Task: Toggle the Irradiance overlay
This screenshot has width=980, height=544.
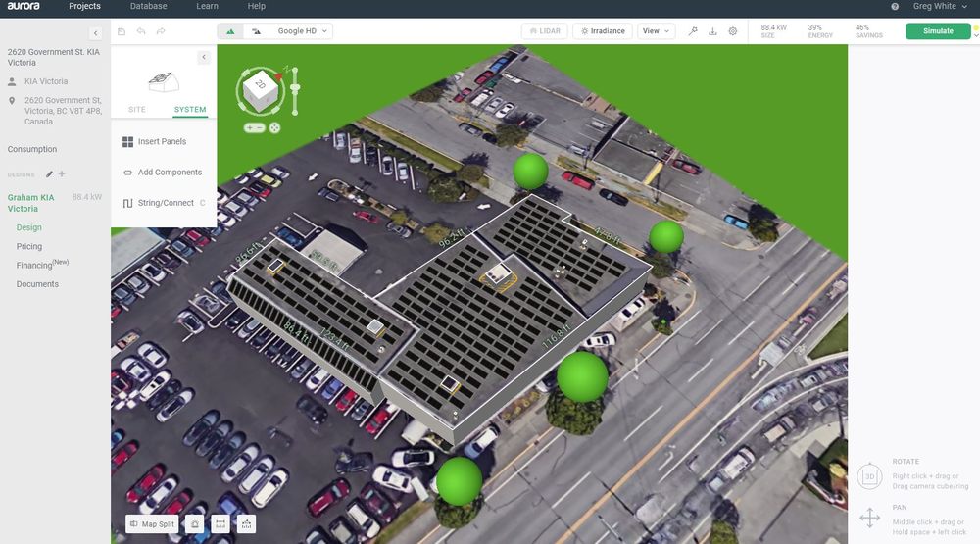Action: (603, 31)
